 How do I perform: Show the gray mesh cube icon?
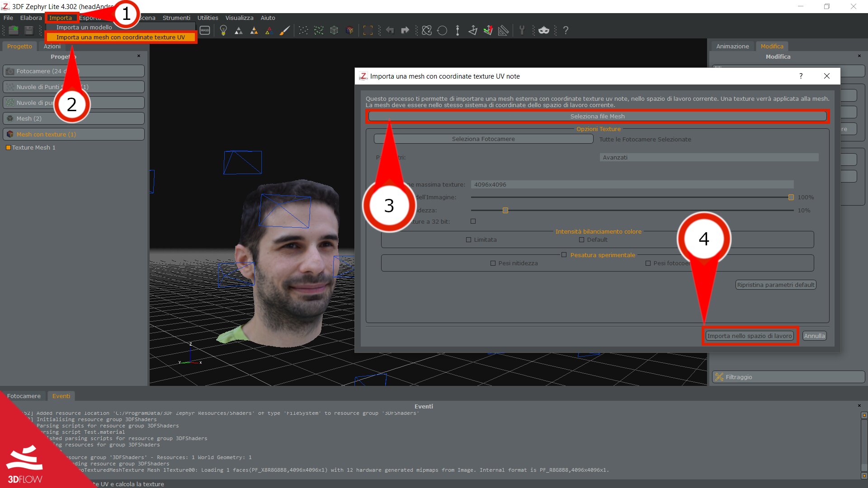tap(334, 30)
